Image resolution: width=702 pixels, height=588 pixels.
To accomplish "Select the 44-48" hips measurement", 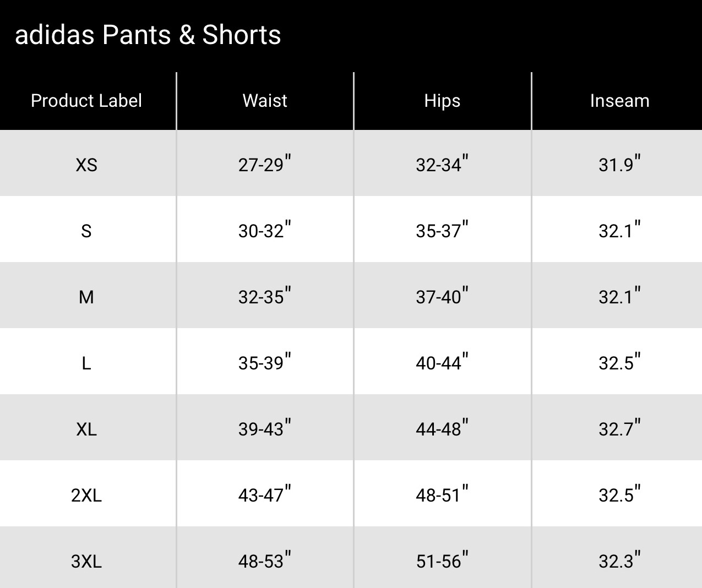I will pyautogui.click(x=442, y=429).
